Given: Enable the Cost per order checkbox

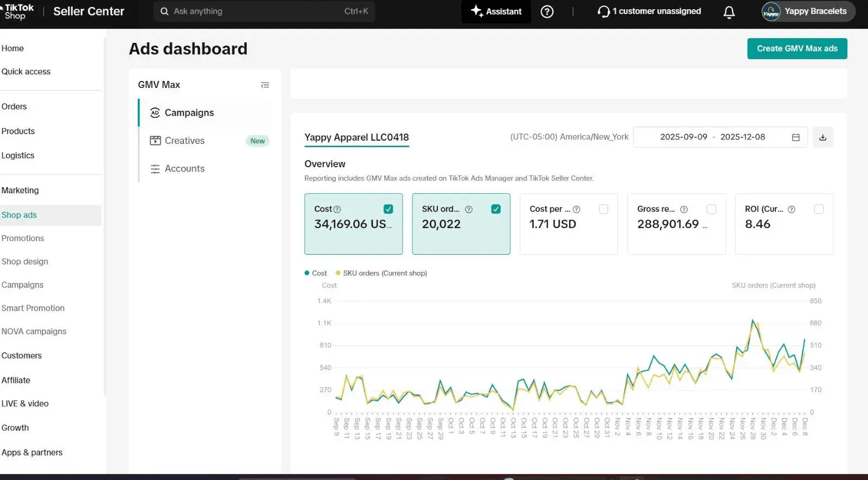Looking at the screenshot, I should pos(603,209).
